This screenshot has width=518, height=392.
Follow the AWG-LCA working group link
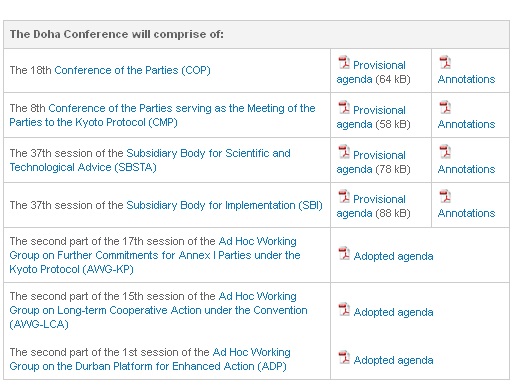point(158,310)
